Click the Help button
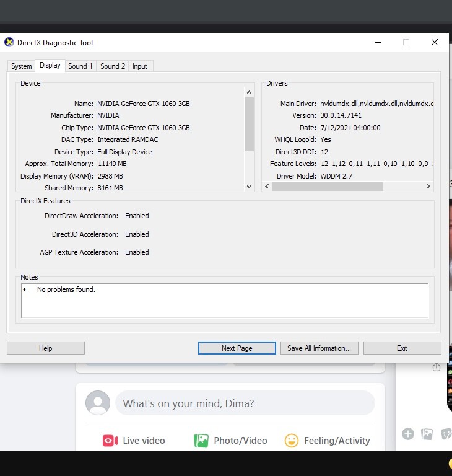The image size is (452, 476). (x=46, y=348)
